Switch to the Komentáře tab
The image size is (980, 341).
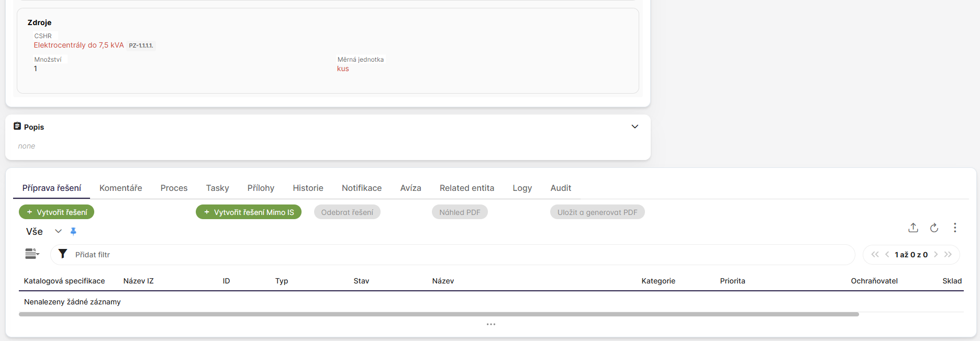point(120,188)
